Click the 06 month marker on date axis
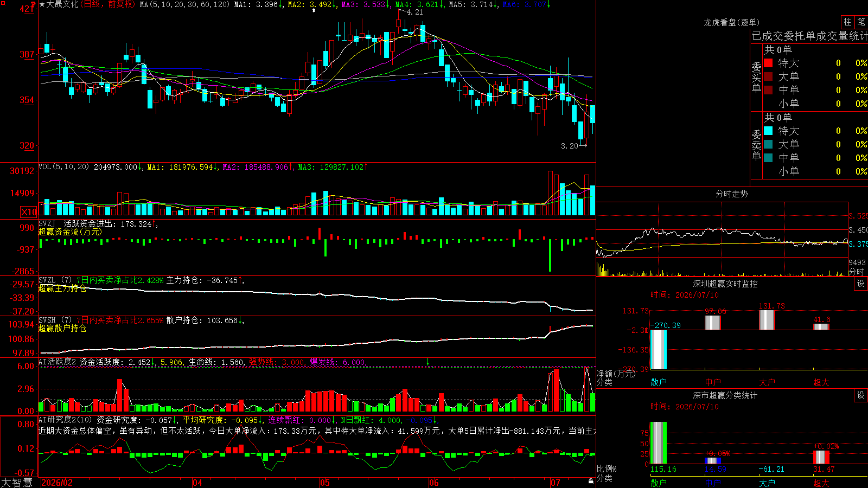This screenshot has width=868, height=488. (433, 483)
